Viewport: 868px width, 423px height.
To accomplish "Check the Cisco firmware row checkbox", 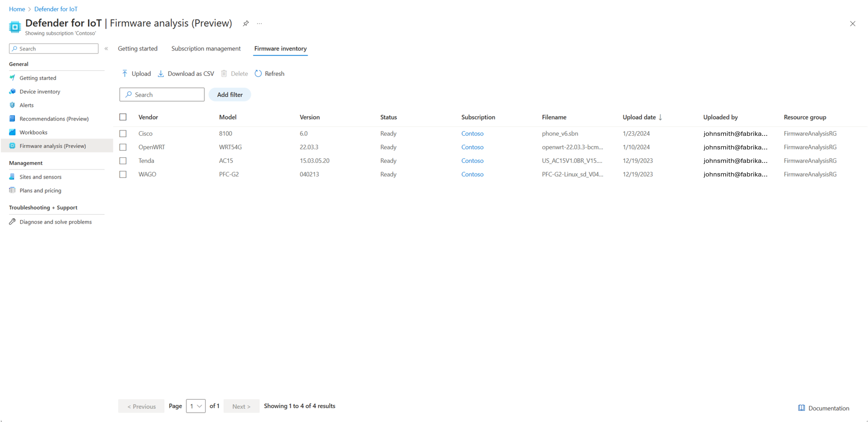I will 123,133.
